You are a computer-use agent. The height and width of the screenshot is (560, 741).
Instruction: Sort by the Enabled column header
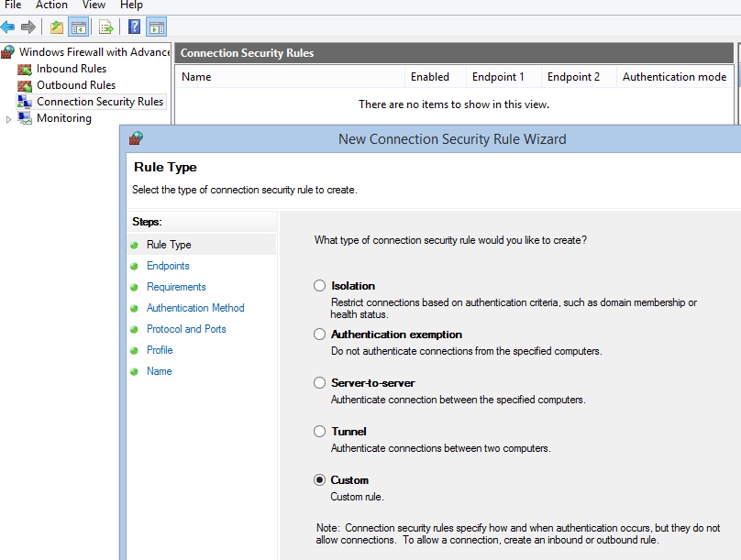pyautogui.click(x=436, y=76)
